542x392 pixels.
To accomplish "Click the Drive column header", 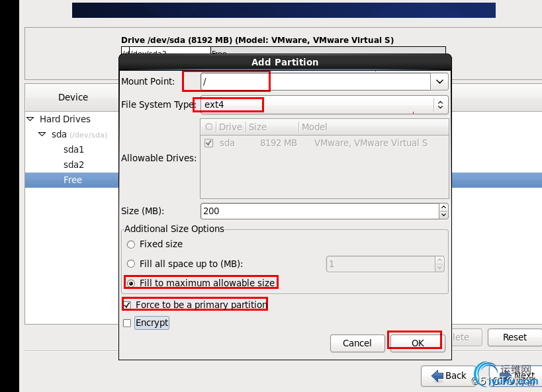I will [230, 127].
